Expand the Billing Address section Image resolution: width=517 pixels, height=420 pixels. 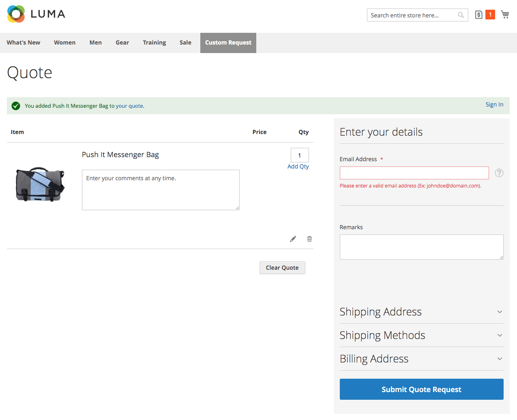click(421, 359)
